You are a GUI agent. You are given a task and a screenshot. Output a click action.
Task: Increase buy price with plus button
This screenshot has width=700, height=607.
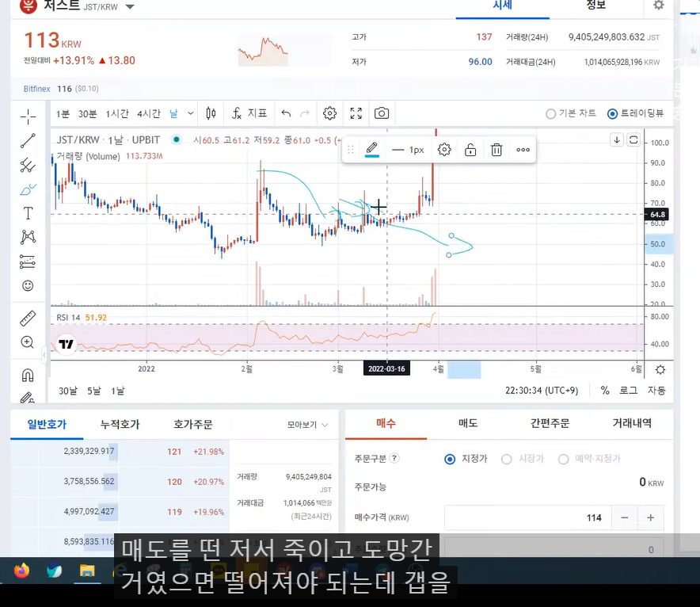pos(650,517)
